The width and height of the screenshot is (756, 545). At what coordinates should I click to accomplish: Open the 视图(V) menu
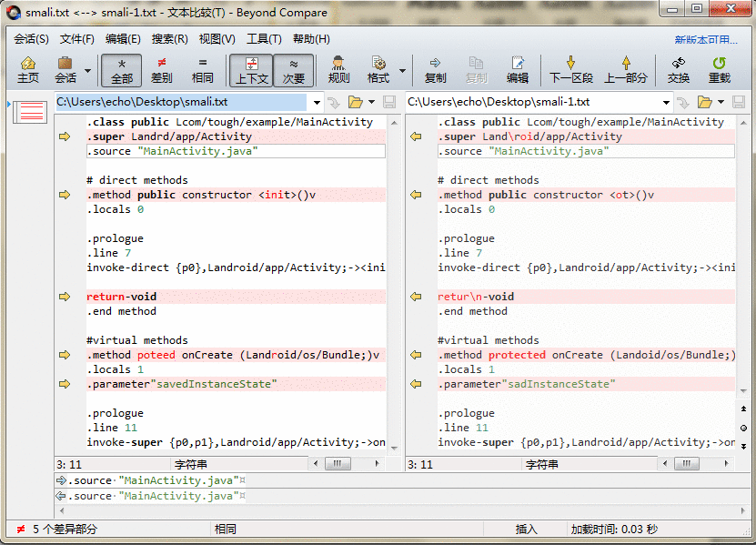tap(217, 39)
